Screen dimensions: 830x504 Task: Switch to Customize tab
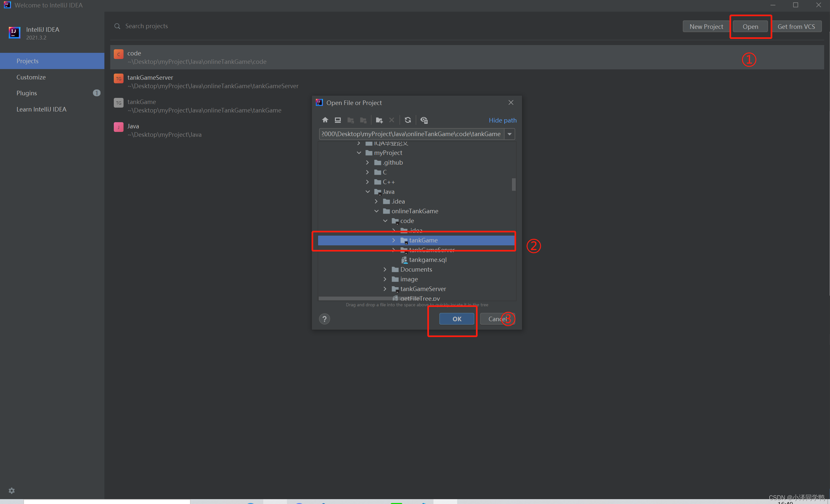pos(31,77)
